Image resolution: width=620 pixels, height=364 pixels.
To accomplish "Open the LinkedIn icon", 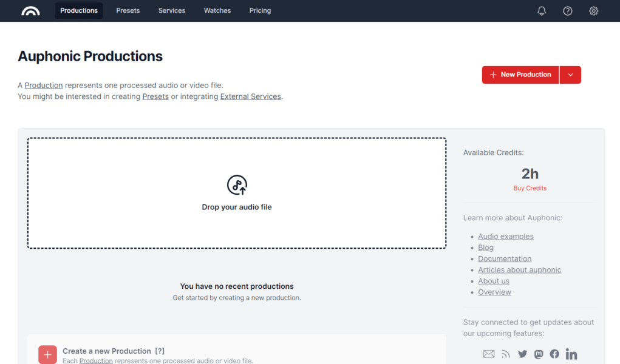I will point(571,354).
